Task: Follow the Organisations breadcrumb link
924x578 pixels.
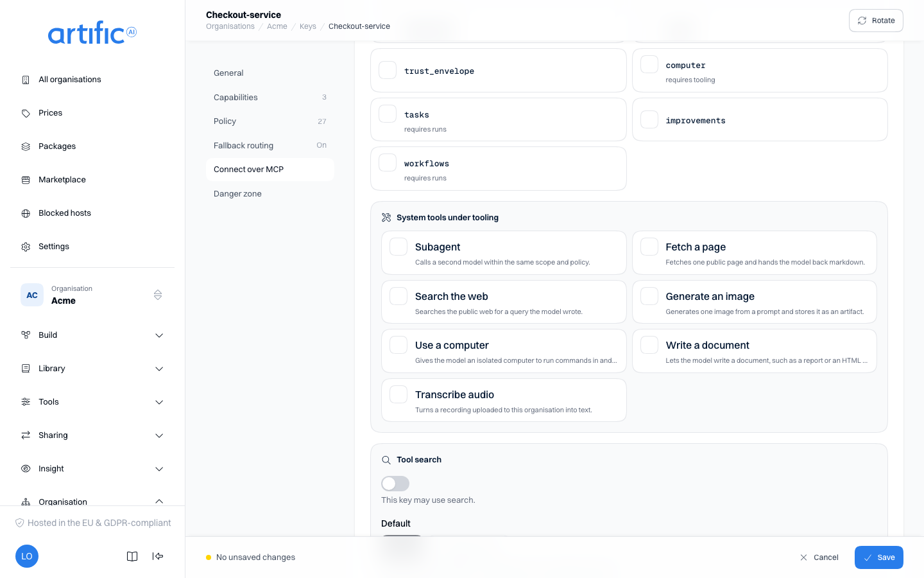Action: pyautogui.click(x=230, y=26)
